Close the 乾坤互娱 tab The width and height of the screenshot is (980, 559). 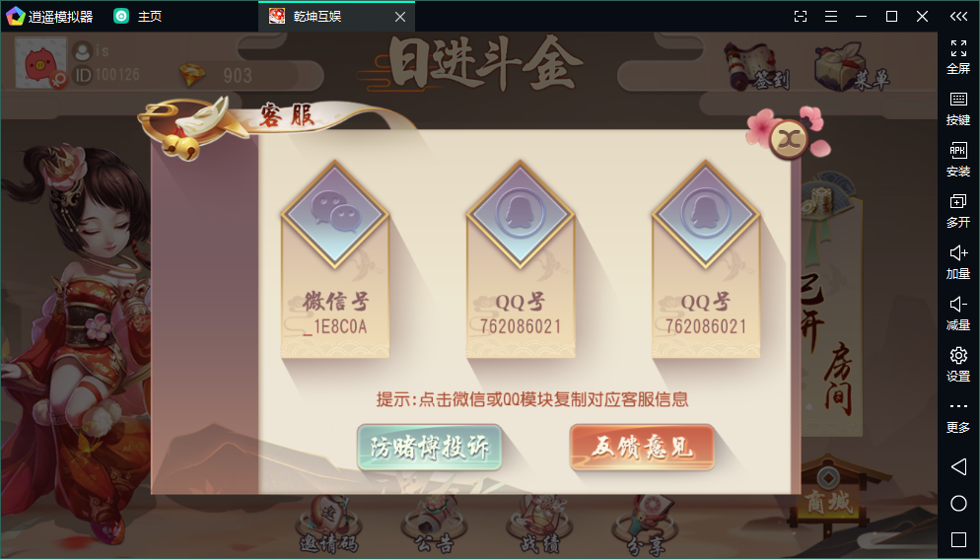click(x=400, y=17)
